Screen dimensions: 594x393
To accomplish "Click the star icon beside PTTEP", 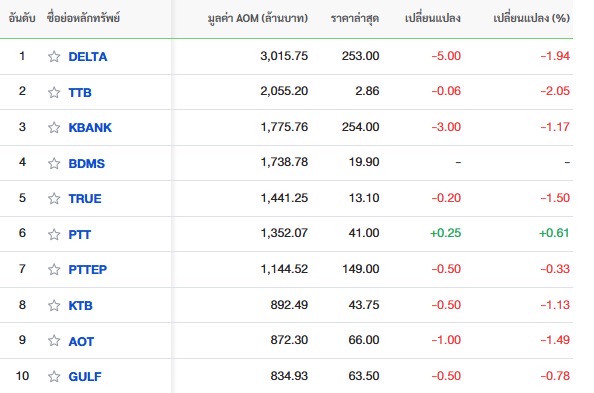I will (54, 269).
